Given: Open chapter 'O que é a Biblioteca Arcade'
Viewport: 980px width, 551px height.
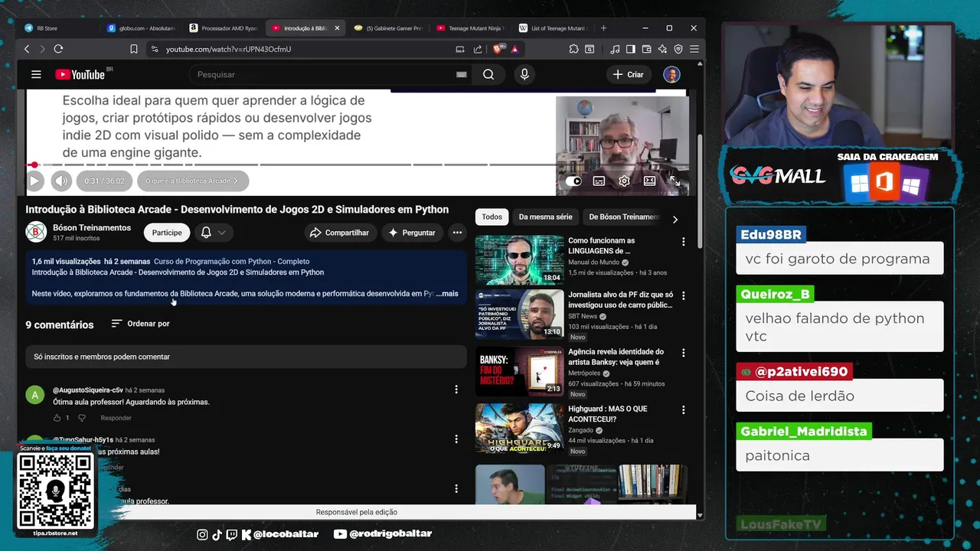Looking at the screenshot, I should [192, 181].
